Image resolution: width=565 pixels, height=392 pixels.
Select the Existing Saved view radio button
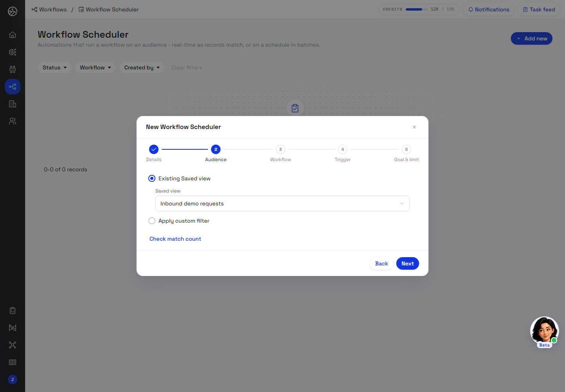[x=152, y=178]
